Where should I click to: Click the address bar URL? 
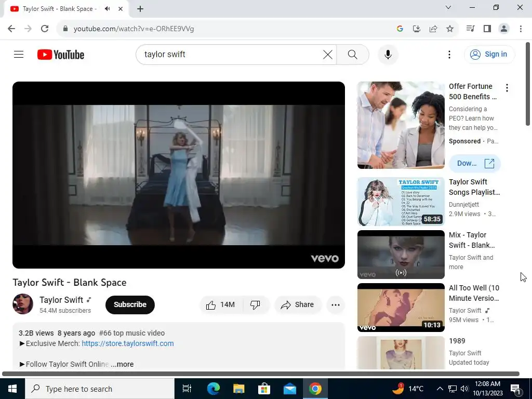[x=134, y=29]
